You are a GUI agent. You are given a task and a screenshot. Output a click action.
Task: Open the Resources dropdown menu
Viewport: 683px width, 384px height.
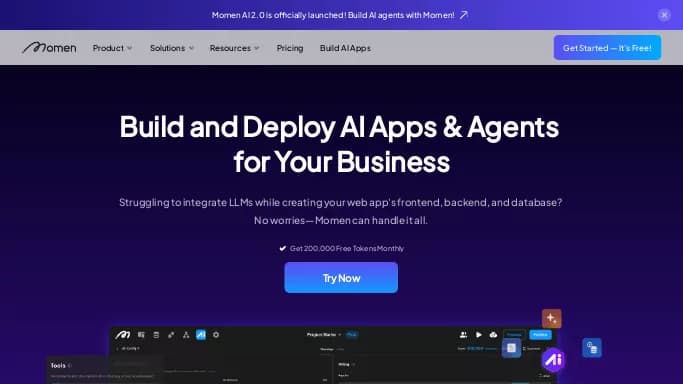(234, 48)
